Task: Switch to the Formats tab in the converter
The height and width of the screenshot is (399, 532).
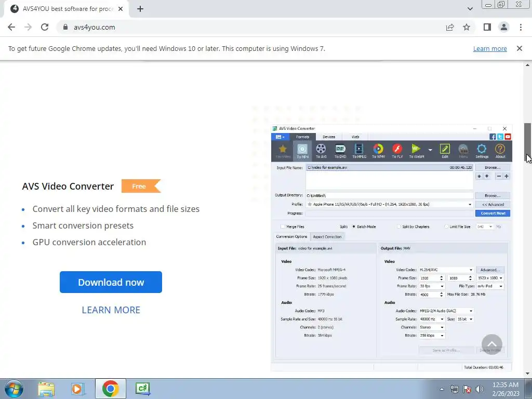Action: tap(302, 137)
